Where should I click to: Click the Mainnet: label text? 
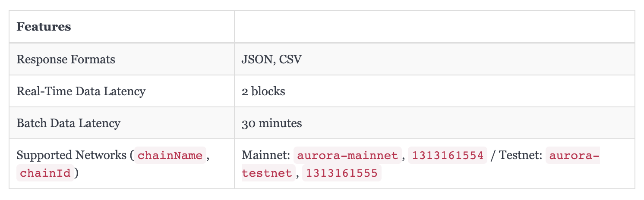266,155
